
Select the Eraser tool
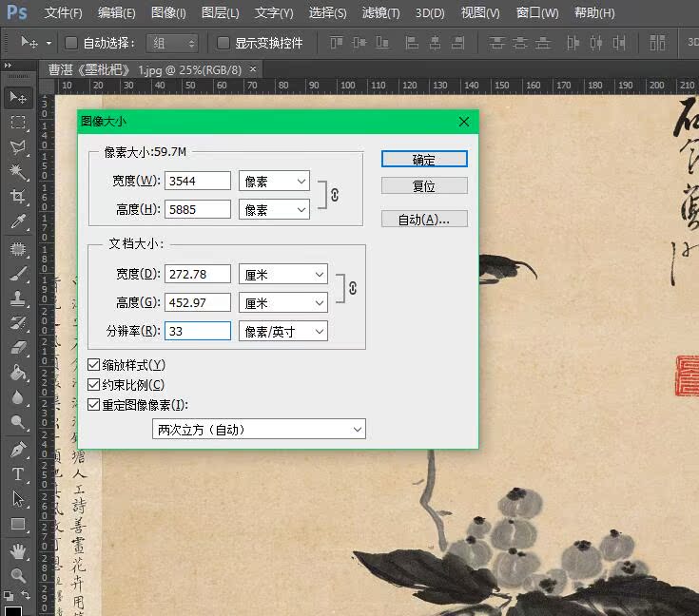tap(18, 347)
